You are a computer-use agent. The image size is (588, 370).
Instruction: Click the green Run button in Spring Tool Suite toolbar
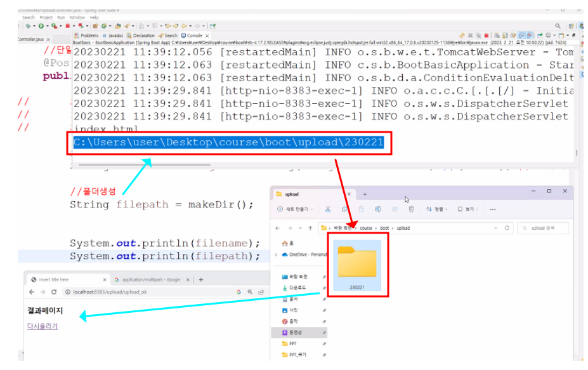41,26
